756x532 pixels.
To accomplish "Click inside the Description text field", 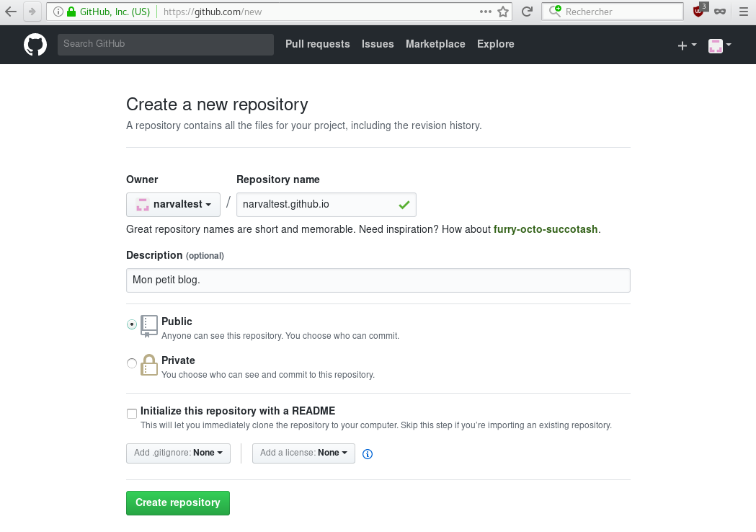I will 378,280.
